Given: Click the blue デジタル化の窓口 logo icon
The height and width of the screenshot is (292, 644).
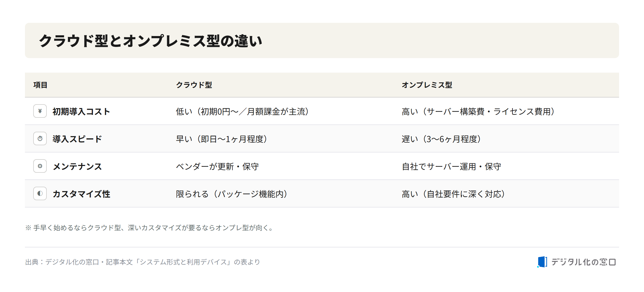Looking at the screenshot, I should (x=542, y=262).
